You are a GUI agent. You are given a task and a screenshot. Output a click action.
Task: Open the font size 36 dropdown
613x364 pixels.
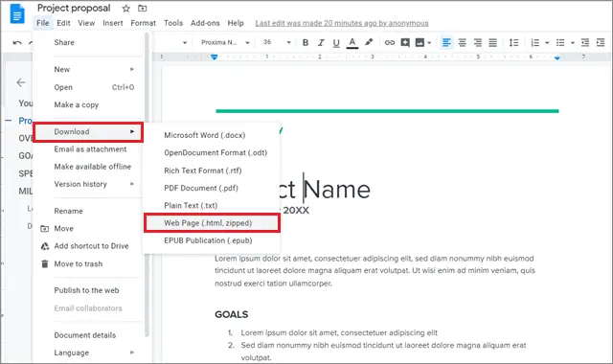click(x=277, y=42)
